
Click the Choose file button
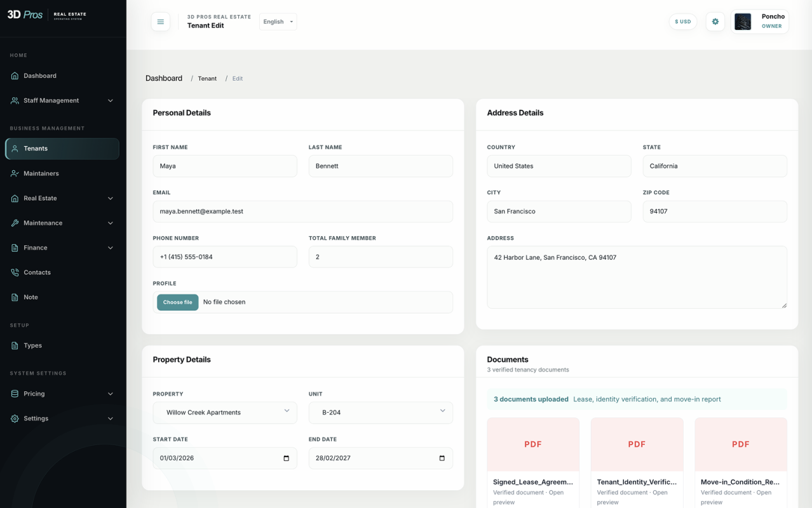[x=178, y=302]
